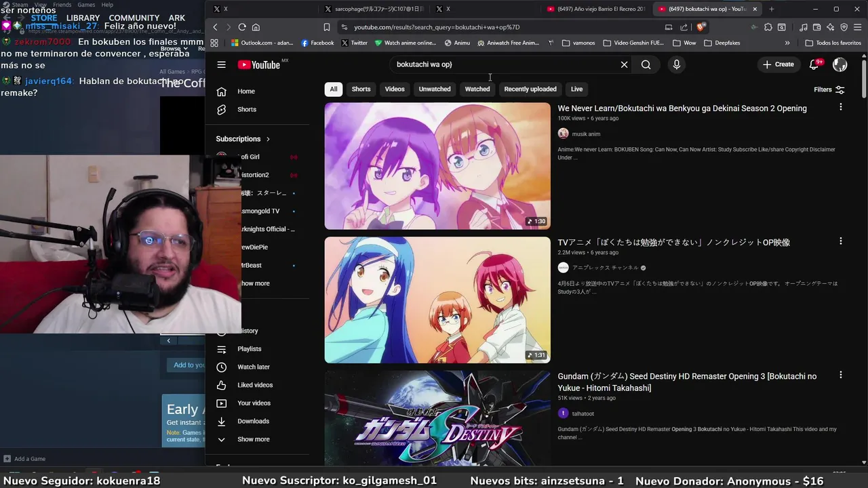Select the Shorts filter chip

click(361, 89)
